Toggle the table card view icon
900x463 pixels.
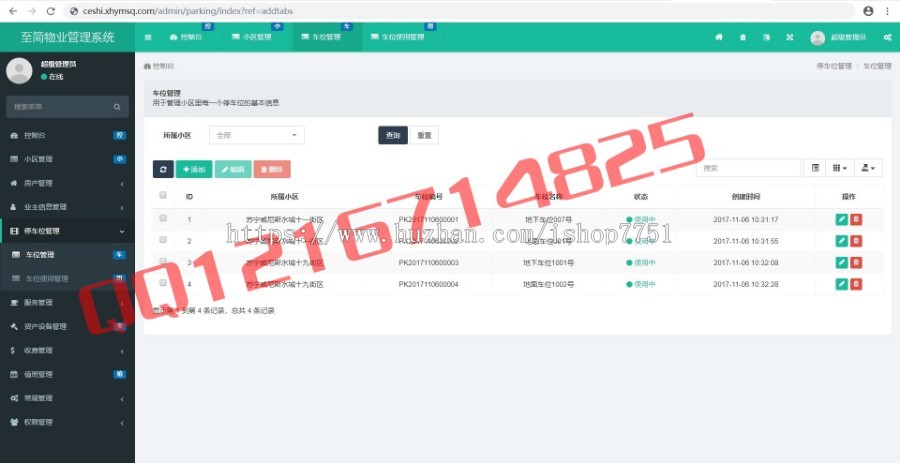coord(814,168)
